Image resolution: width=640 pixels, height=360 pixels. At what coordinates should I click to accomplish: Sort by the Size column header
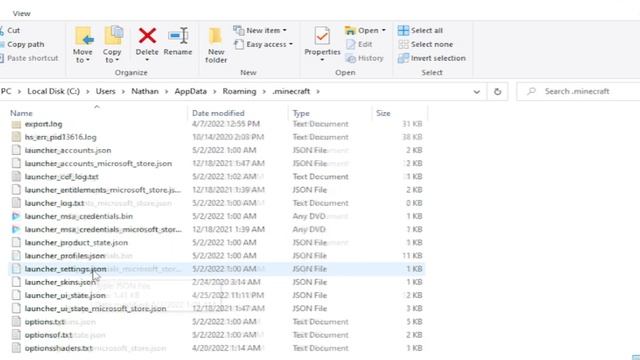383,113
